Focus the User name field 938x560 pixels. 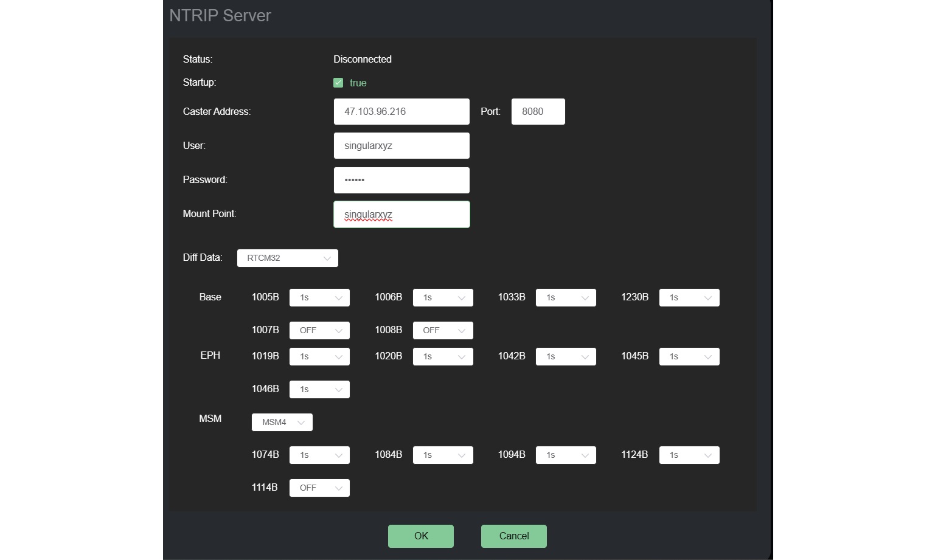tap(401, 146)
